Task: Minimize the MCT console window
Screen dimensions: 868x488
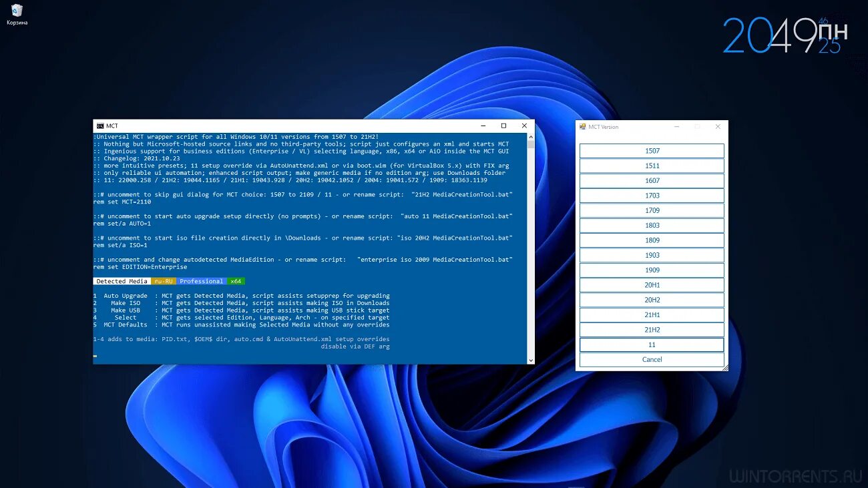Action: pos(483,126)
